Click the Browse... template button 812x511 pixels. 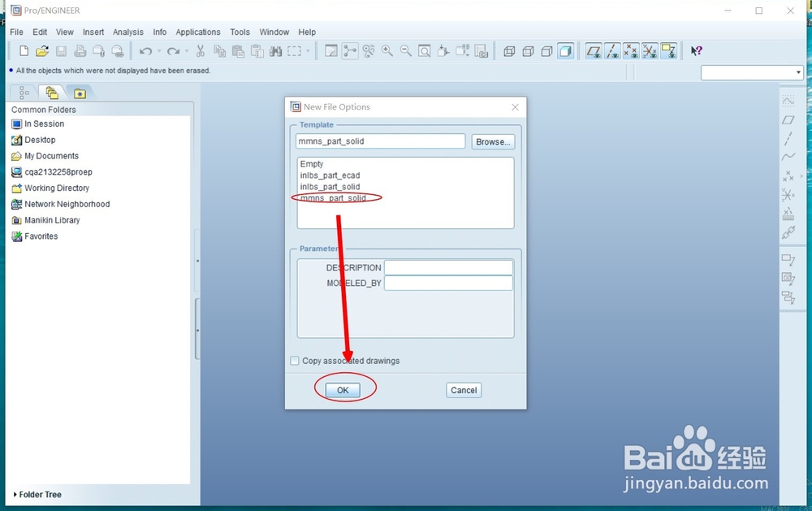[x=493, y=141]
